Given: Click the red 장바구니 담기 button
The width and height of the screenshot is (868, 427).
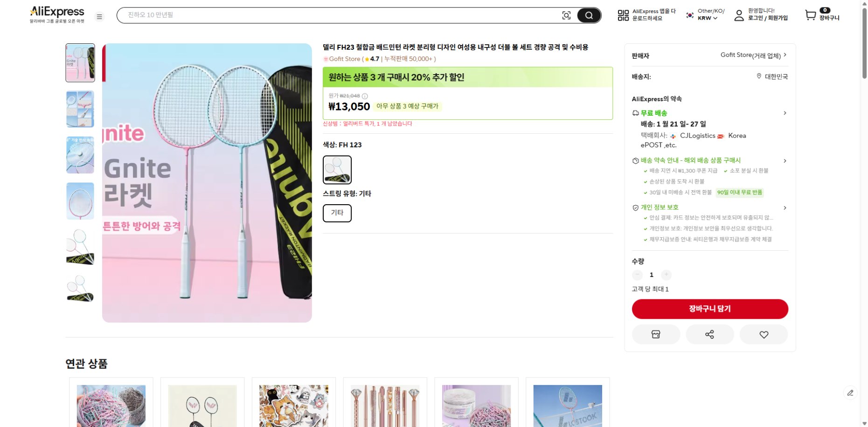Looking at the screenshot, I should 709,309.
